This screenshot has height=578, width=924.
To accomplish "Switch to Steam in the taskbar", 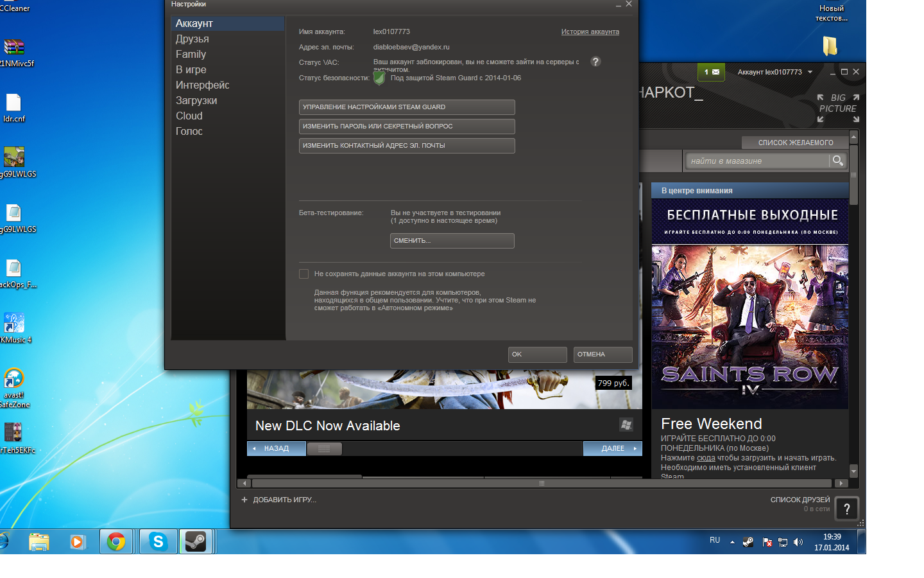I will click(196, 542).
